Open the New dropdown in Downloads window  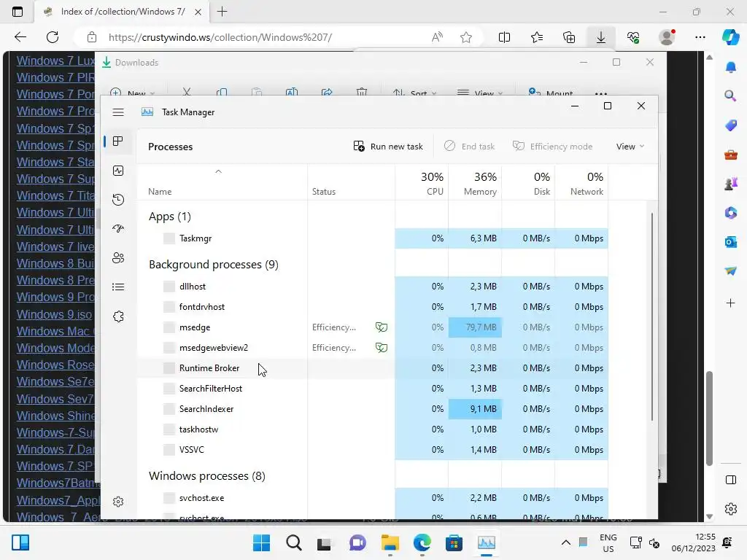click(x=133, y=93)
